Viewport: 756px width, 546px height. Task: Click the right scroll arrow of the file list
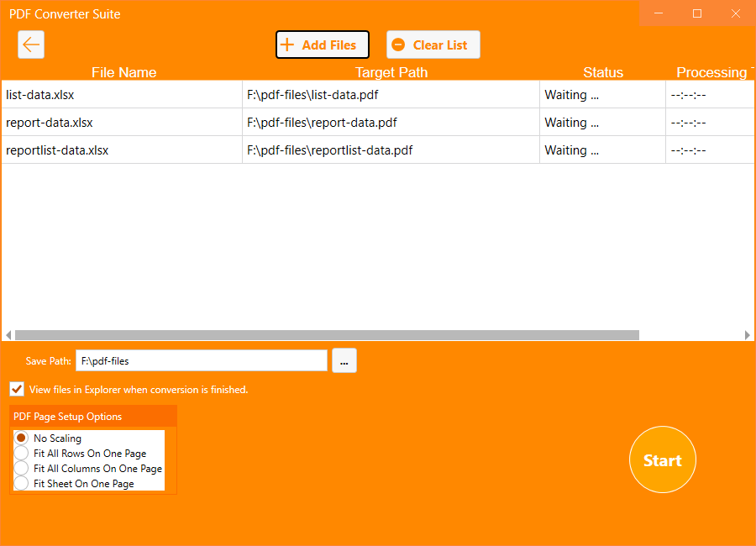[748, 334]
